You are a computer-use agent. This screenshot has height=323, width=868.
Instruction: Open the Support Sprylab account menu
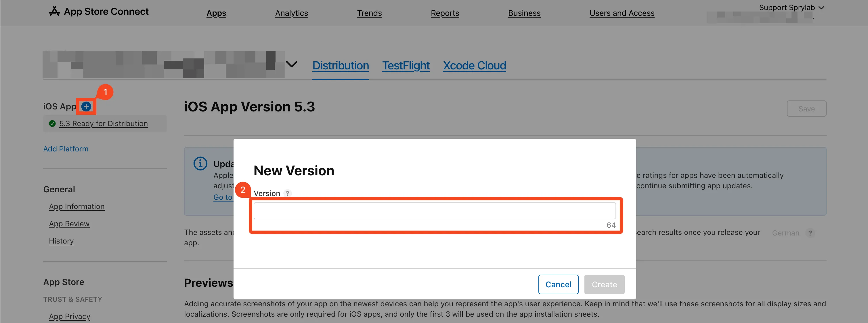click(x=791, y=7)
